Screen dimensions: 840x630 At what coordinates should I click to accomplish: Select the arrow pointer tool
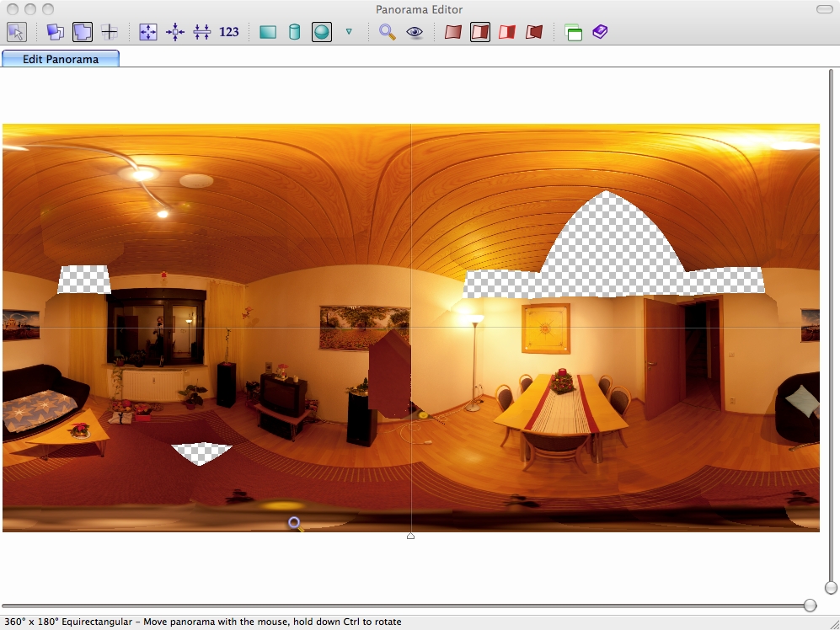17,32
